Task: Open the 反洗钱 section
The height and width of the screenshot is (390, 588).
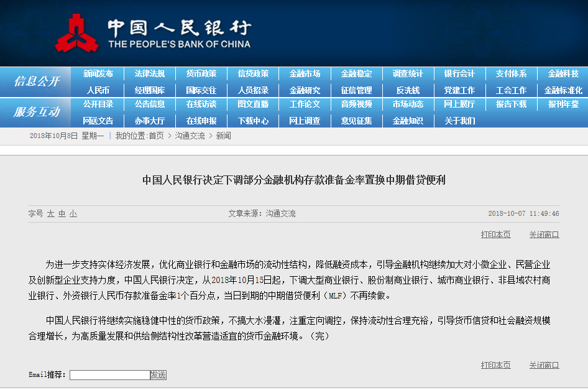Action: (x=408, y=90)
